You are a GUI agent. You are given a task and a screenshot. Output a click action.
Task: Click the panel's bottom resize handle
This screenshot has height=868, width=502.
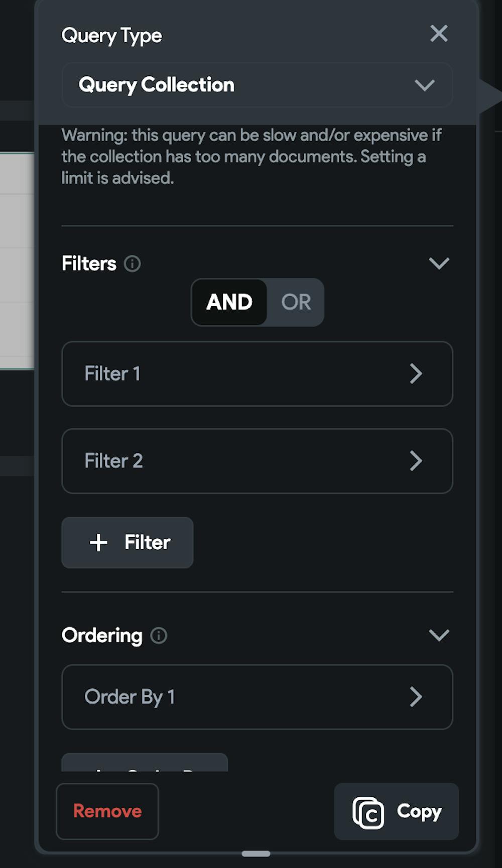(256, 853)
